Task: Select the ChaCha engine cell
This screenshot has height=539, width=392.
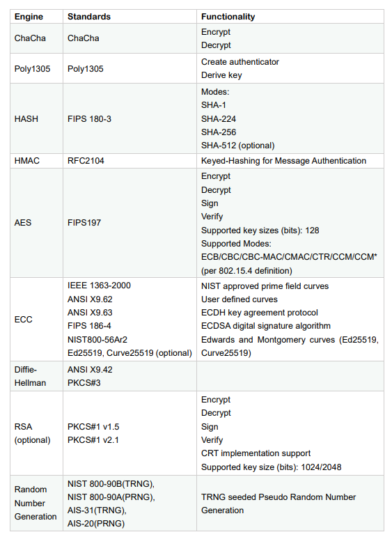Action: click(36, 38)
